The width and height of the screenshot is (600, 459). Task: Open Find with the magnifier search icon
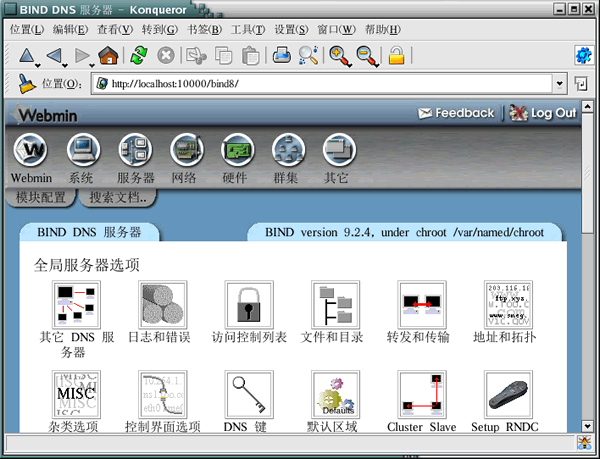308,55
